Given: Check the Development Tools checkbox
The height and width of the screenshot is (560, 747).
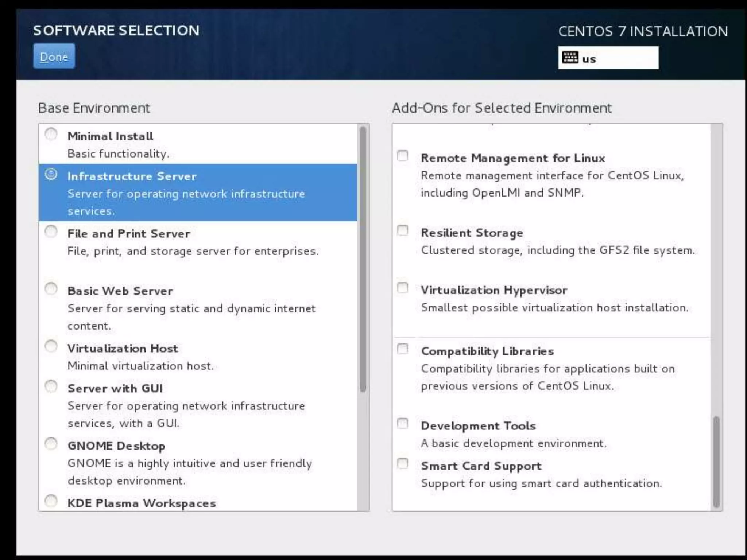Looking at the screenshot, I should pos(403,424).
